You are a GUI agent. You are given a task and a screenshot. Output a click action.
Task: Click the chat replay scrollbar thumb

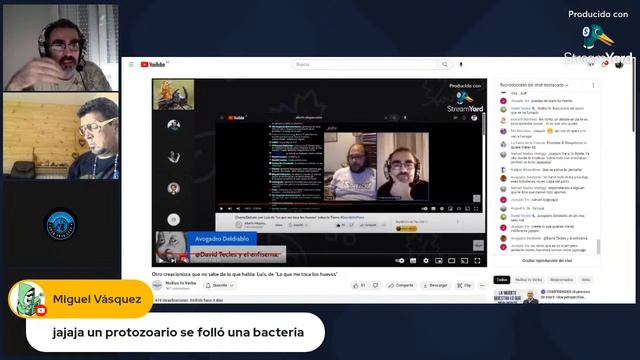(x=598, y=247)
